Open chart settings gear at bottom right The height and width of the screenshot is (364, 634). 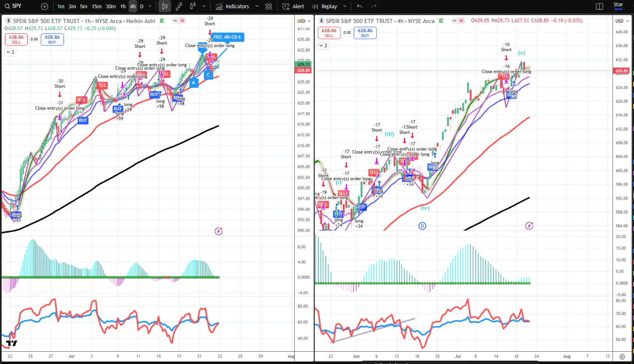point(622,357)
